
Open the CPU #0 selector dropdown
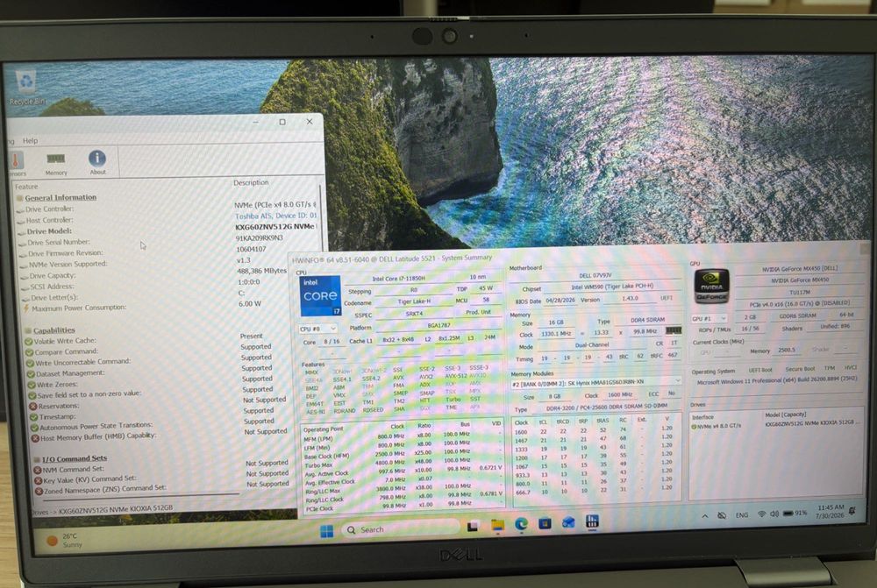click(317, 329)
